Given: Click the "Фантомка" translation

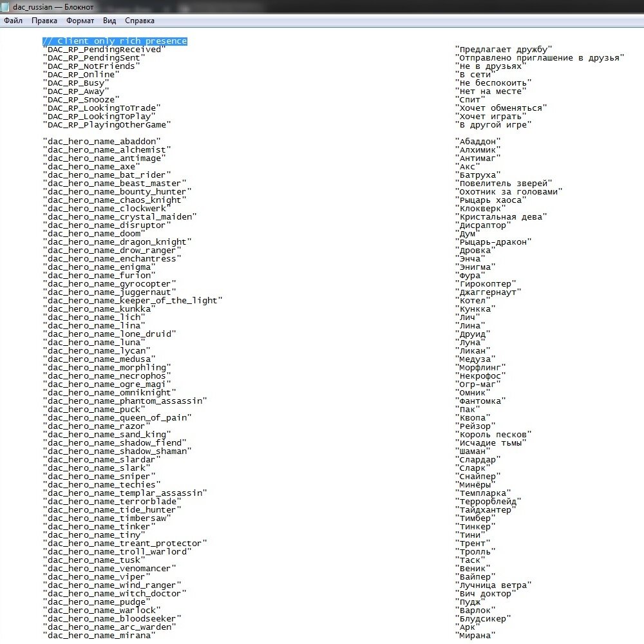Looking at the screenshot, I should (x=480, y=401).
